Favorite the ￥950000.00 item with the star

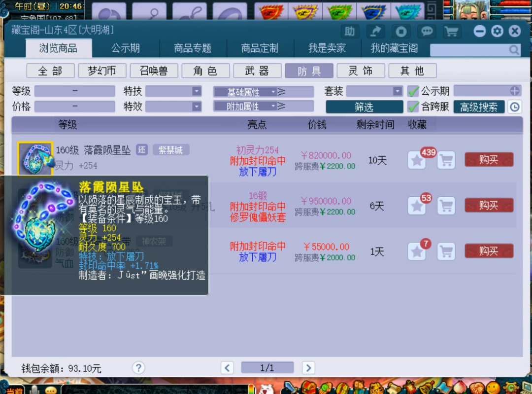[417, 206]
